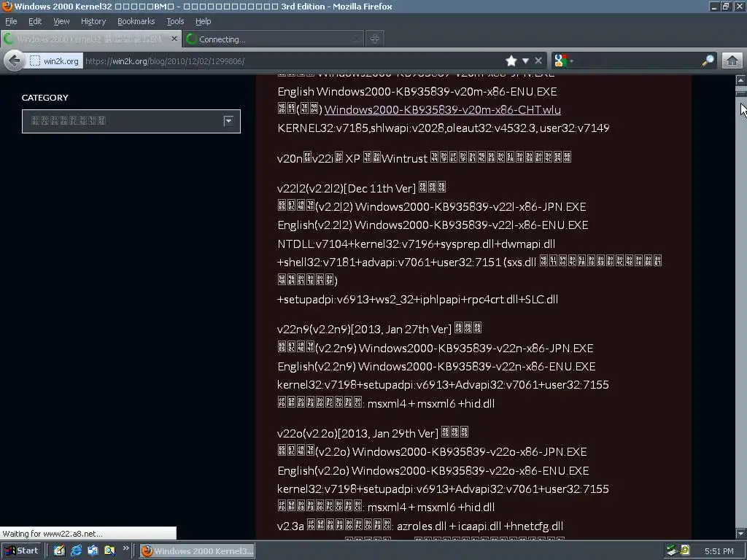Click the left system tray icon
This screenshot has width=747, height=560.
[672, 551]
